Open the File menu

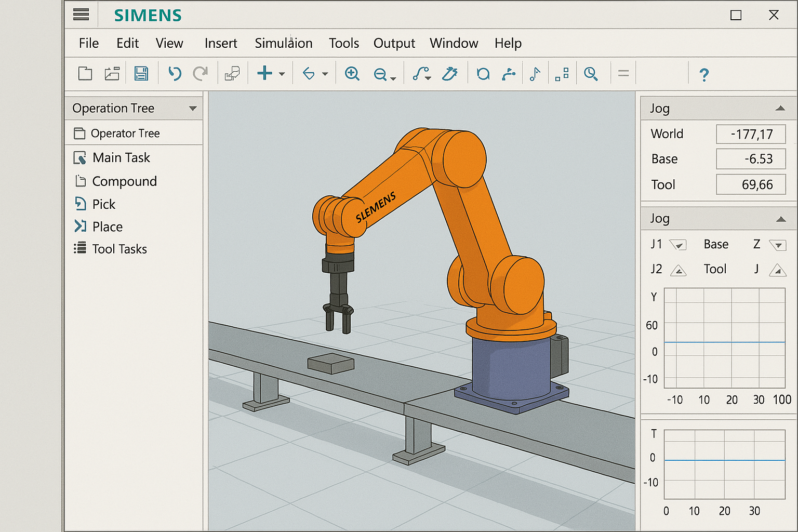pyautogui.click(x=89, y=43)
